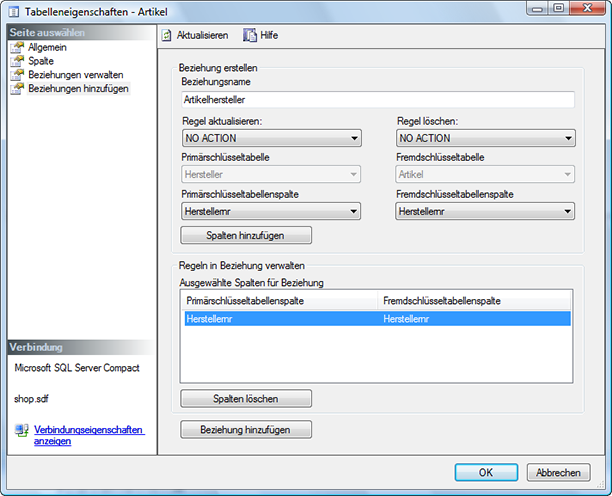Close the Tabelleneigenschaften window
This screenshot has height=496, width=612.
coord(587,8)
